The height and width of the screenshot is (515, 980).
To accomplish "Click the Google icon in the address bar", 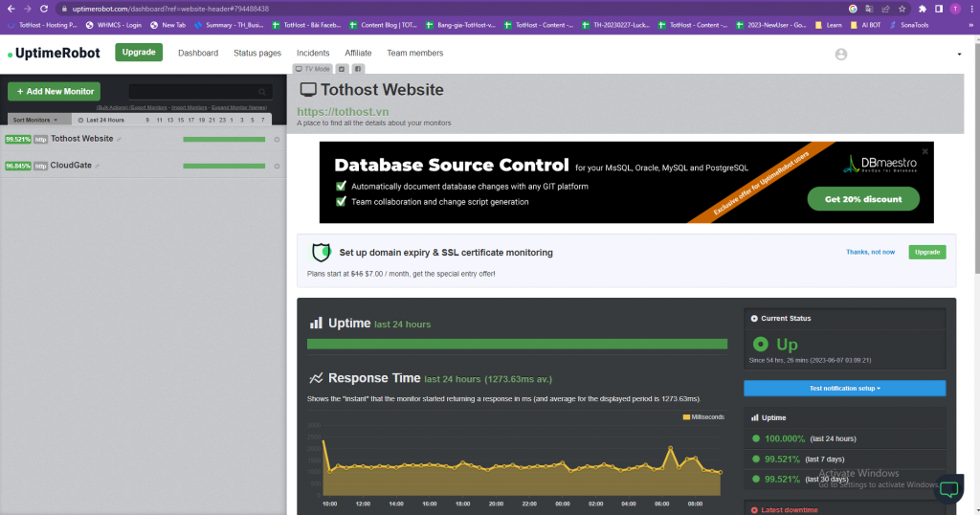I will [853, 9].
